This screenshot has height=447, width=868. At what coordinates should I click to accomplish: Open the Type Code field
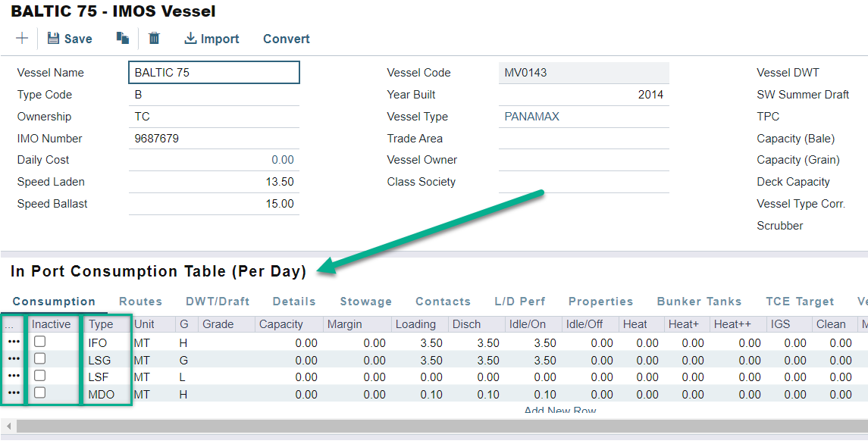214,95
